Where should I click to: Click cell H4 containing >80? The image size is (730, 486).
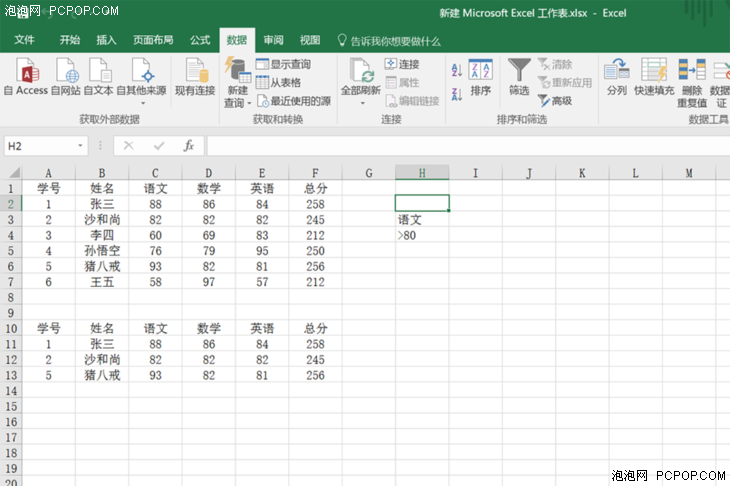coord(422,235)
